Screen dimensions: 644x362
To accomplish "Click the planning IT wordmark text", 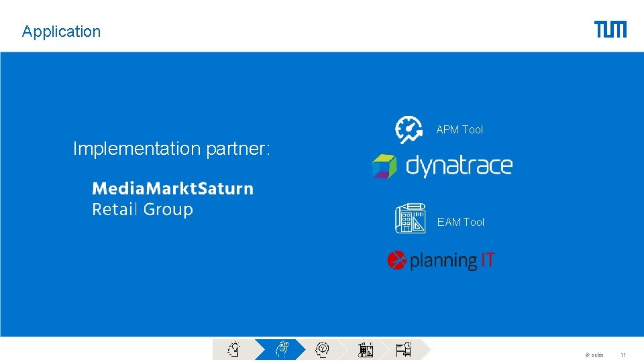I will 452,261.
